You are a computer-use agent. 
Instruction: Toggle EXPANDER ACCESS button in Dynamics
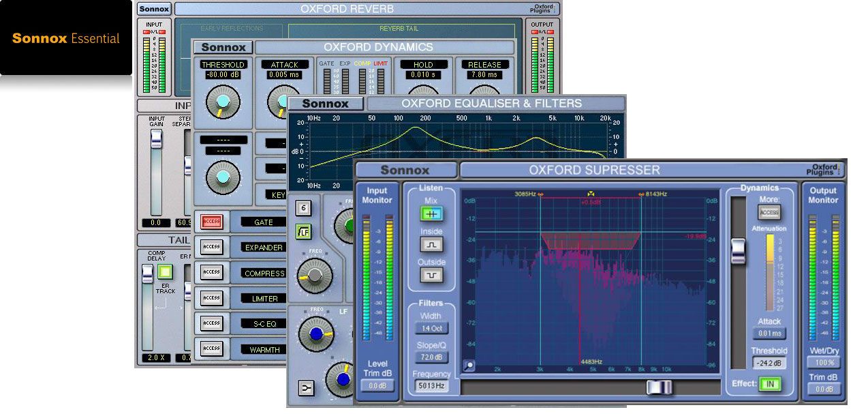tap(211, 247)
